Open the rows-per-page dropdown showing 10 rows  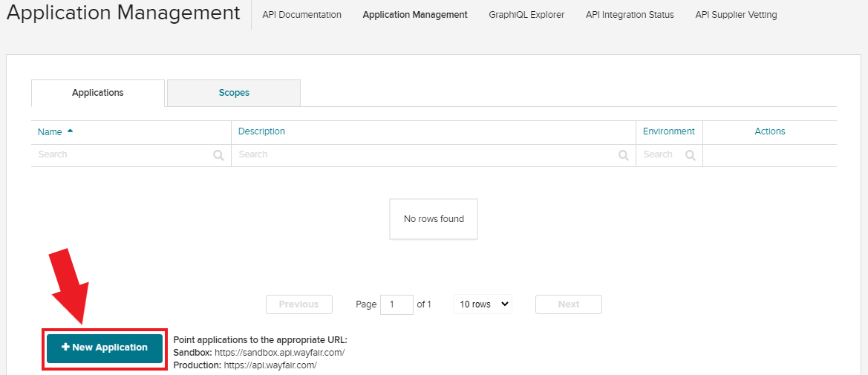click(x=483, y=304)
